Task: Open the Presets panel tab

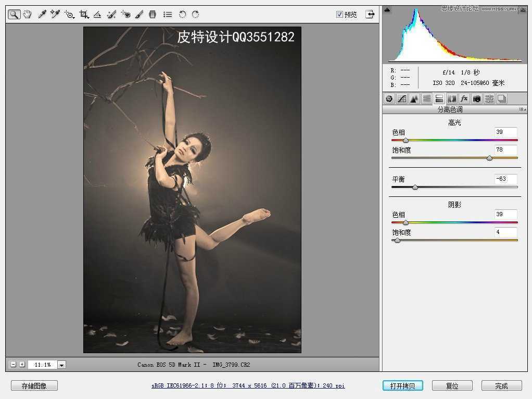Action: [489, 99]
